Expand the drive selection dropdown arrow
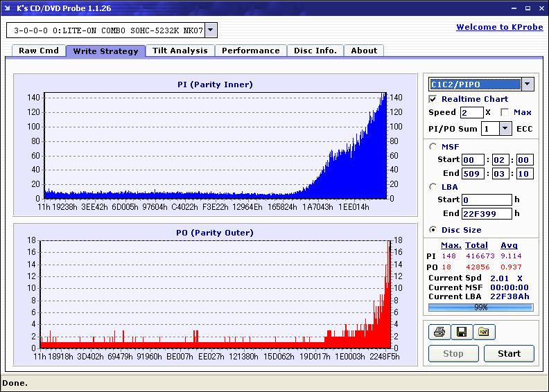The height and width of the screenshot is (392, 549). 211,30
